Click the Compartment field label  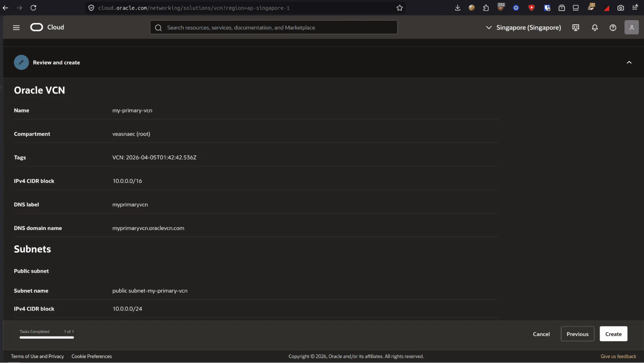pos(32,134)
